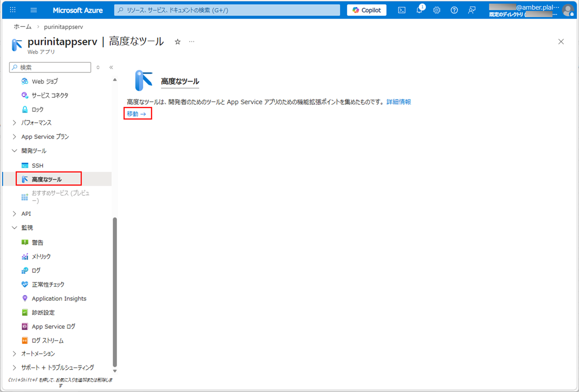Image resolution: width=579 pixels, height=392 pixels.
Task: Open the app launcher grid icon
Action: [13, 10]
